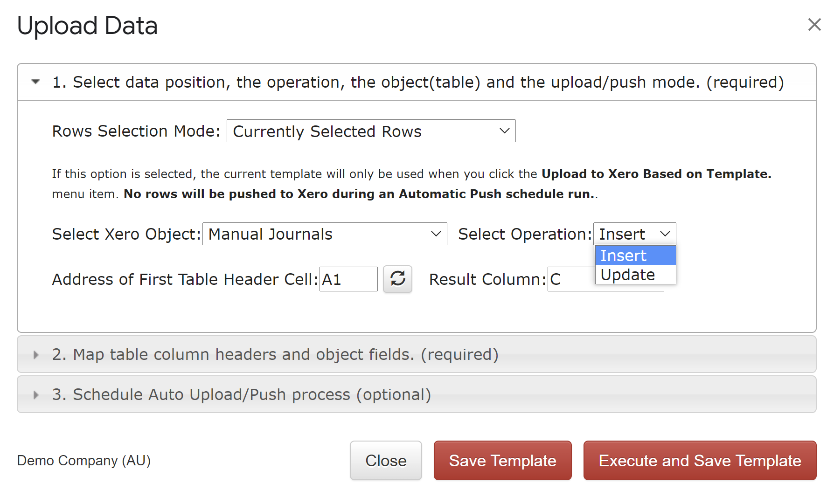
Task: Click the Address of First Table Header Cell field
Action: (348, 279)
